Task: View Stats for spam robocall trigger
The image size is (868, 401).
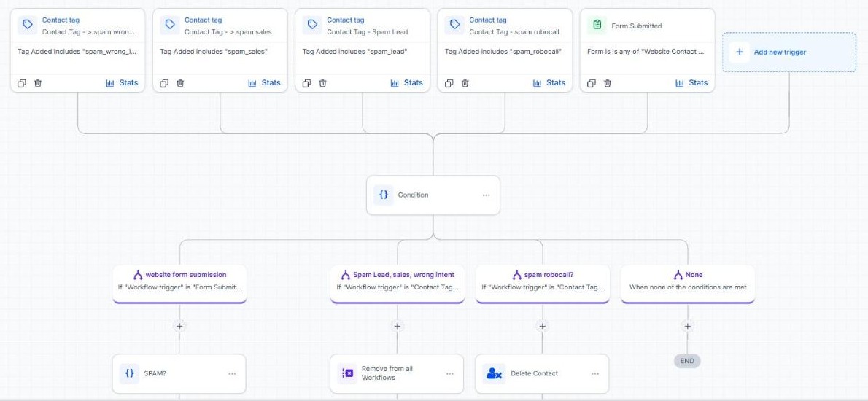Action: pos(549,83)
